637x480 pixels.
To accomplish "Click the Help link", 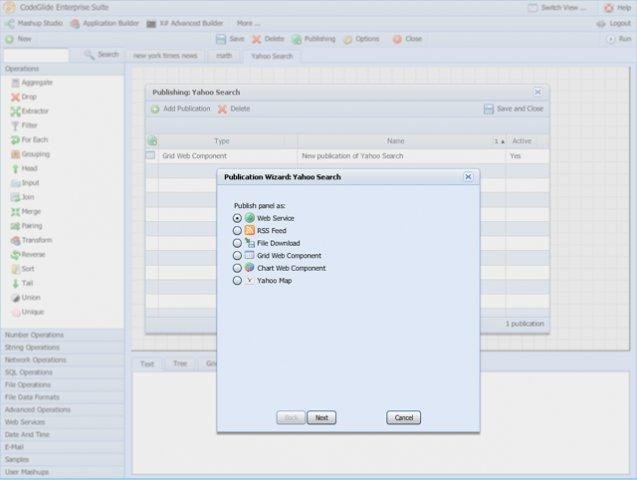I will click(x=618, y=8).
